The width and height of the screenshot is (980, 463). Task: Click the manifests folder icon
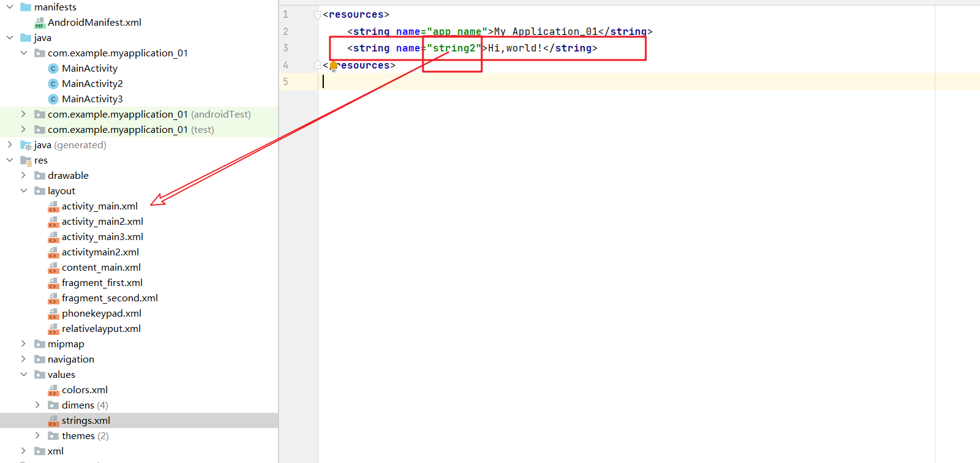tap(26, 7)
